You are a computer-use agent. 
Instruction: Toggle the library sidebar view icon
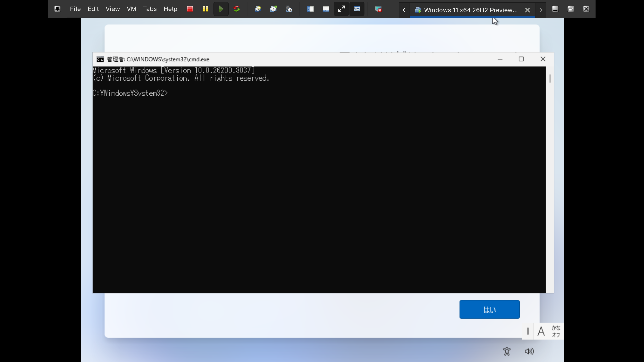[x=310, y=9]
